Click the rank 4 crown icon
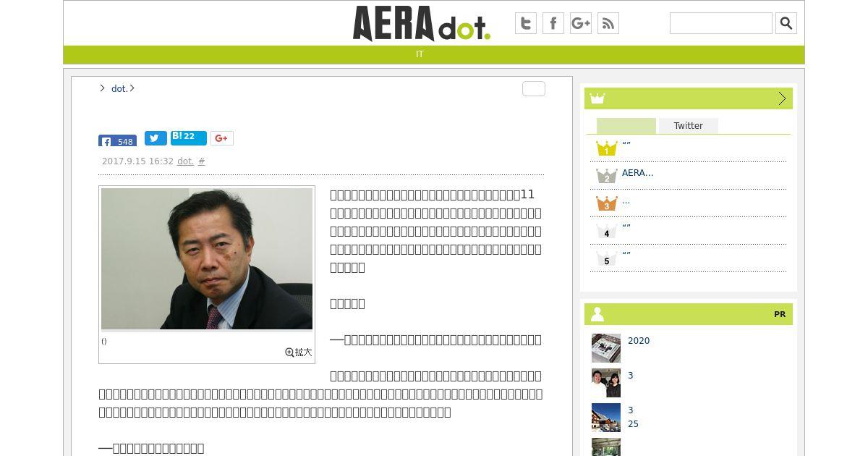 point(606,231)
